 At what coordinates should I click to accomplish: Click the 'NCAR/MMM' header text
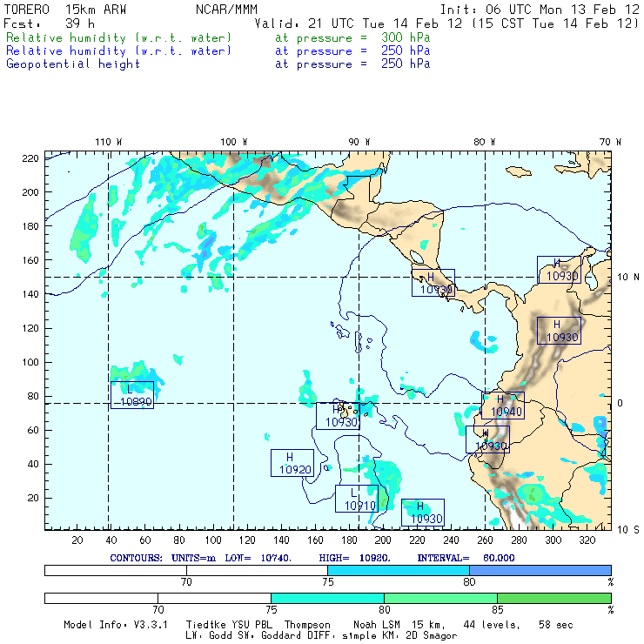226,10
